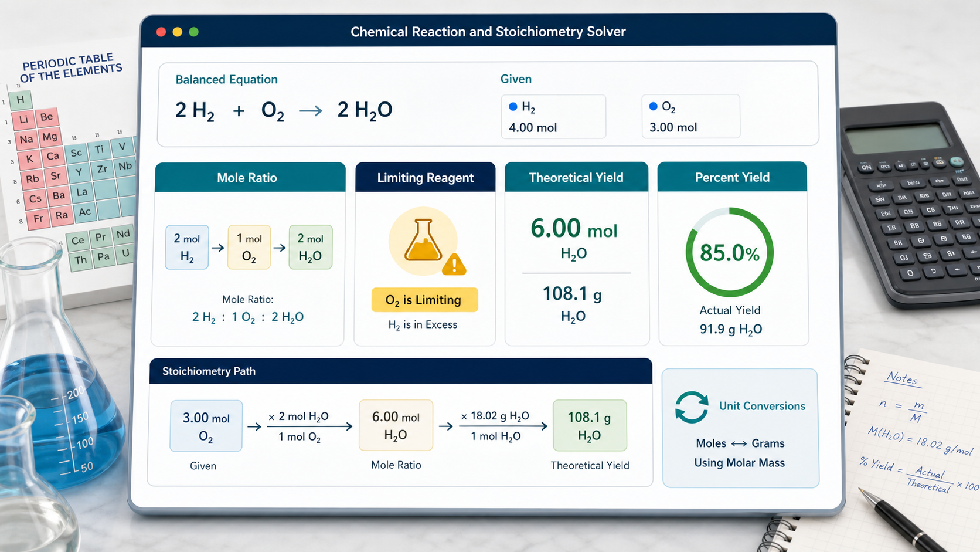Click the '2 H₂O' product in balanced equation
Screen dimensions: 980x552
click(365, 110)
